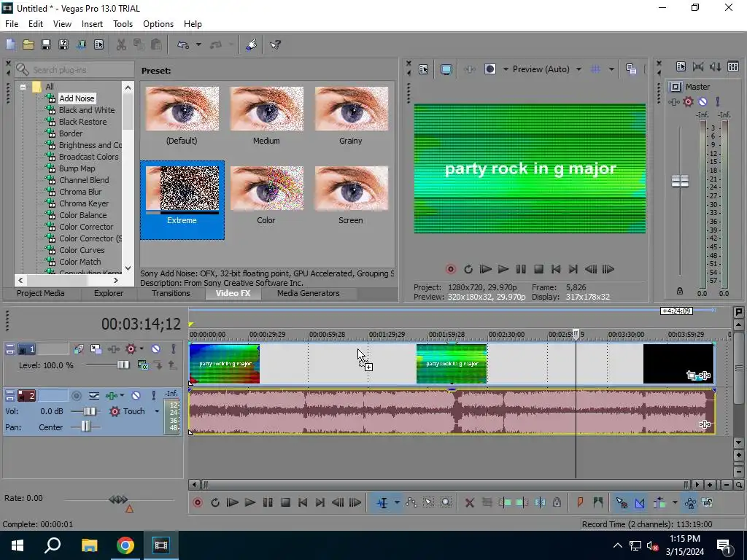Open the Options menu

click(x=158, y=24)
